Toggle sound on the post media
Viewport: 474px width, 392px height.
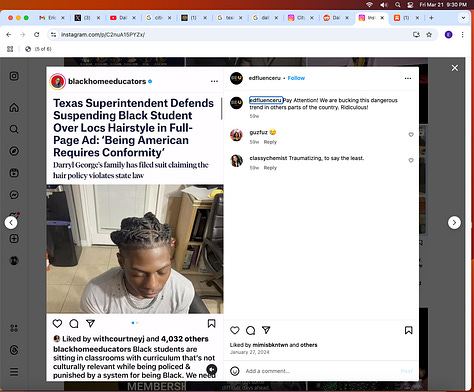tap(212, 369)
